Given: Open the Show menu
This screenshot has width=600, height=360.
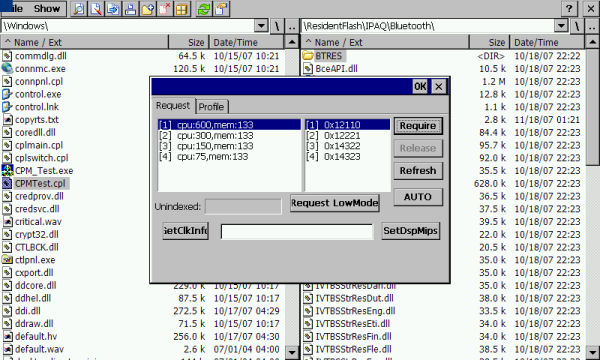Looking at the screenshot, I should click(x=47, y=8).
